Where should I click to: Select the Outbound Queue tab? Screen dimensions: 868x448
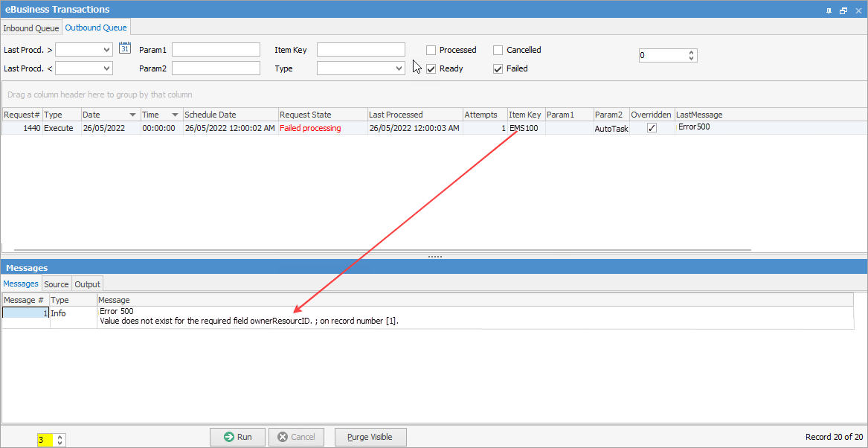pyautogui.click(x=96, y=27)
